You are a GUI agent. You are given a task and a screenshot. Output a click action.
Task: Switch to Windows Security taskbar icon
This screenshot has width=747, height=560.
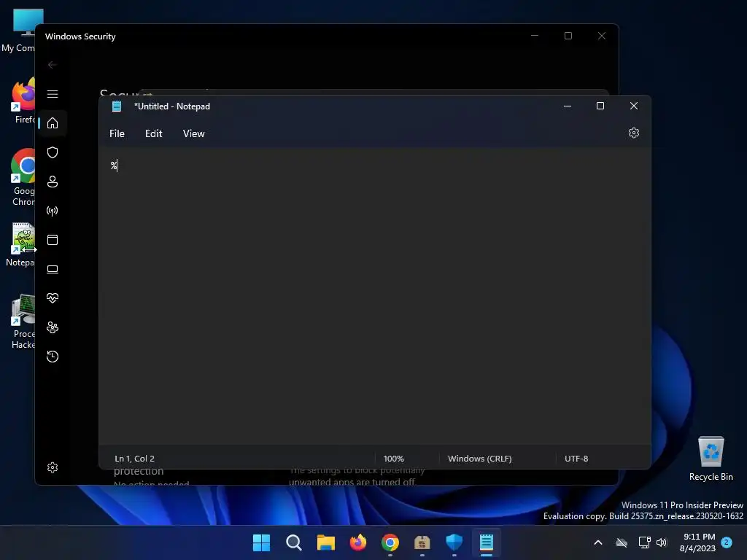tap(454, 542)
